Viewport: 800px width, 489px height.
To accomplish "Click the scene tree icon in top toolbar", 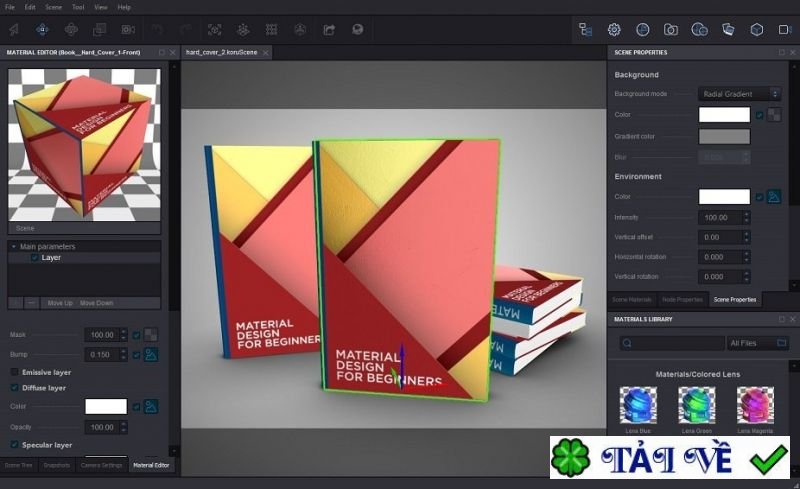I will tap(585, 30).
